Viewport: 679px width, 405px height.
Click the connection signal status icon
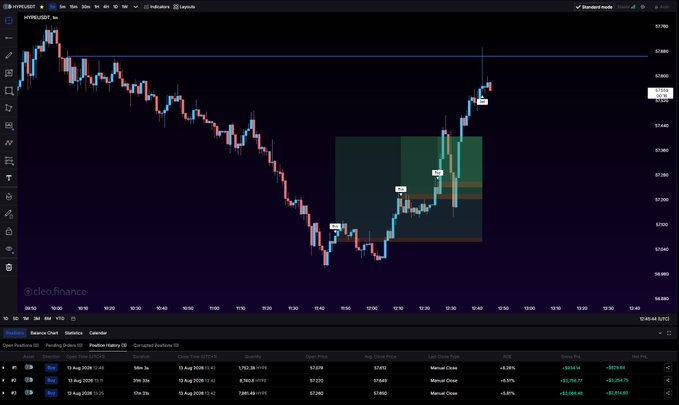(x=633, y=7)
